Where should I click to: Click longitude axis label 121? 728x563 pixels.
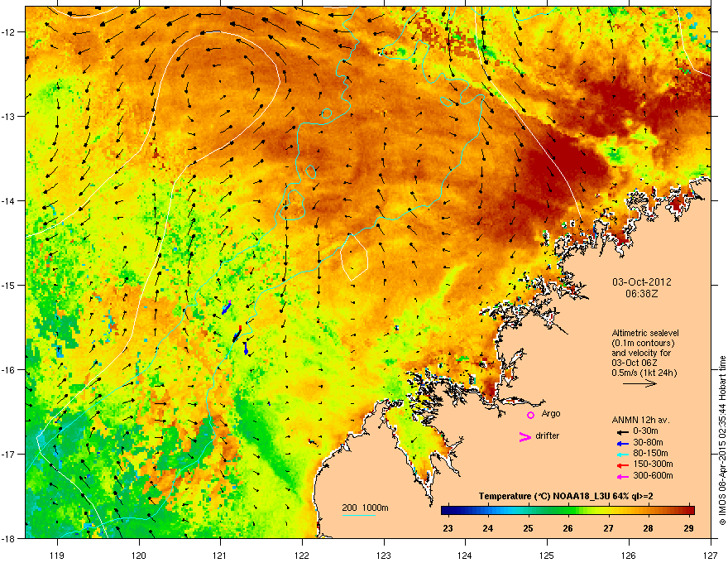220,555
